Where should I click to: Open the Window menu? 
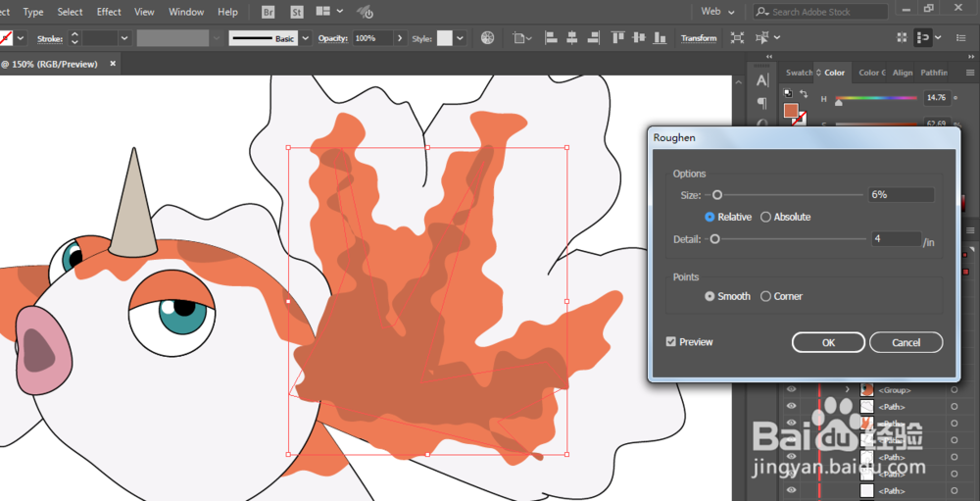click(x=186, y=12)
